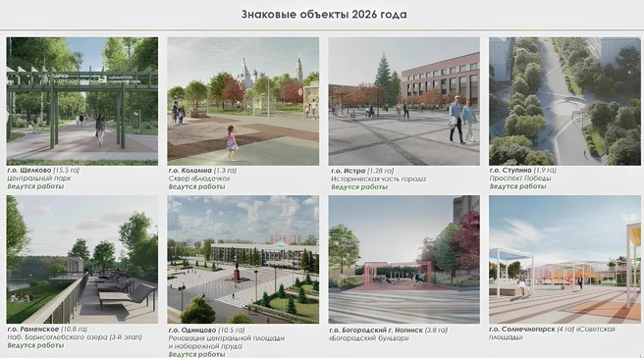Image resolution: width=644 pixels, height=358 pixels.
Task: Select «Ведутся работы» status under Истра
Action: click(x=359, y=187)
